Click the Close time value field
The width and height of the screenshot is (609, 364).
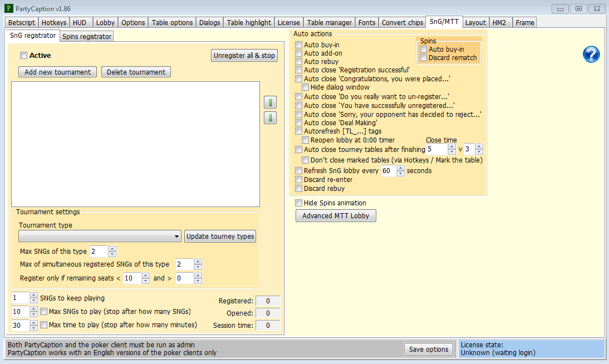click(x=437, y=149)
